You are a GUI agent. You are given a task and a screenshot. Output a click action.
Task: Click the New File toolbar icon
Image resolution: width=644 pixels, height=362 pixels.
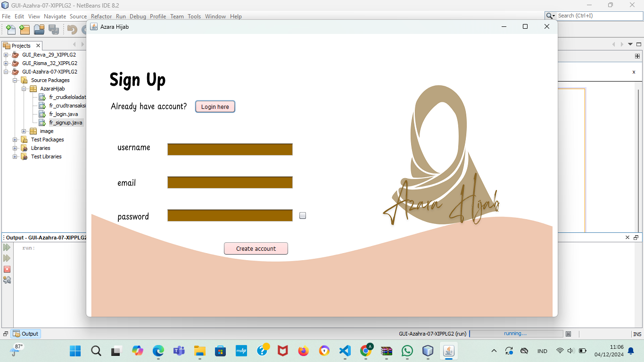pyautogui.click(x=10, y=30)
